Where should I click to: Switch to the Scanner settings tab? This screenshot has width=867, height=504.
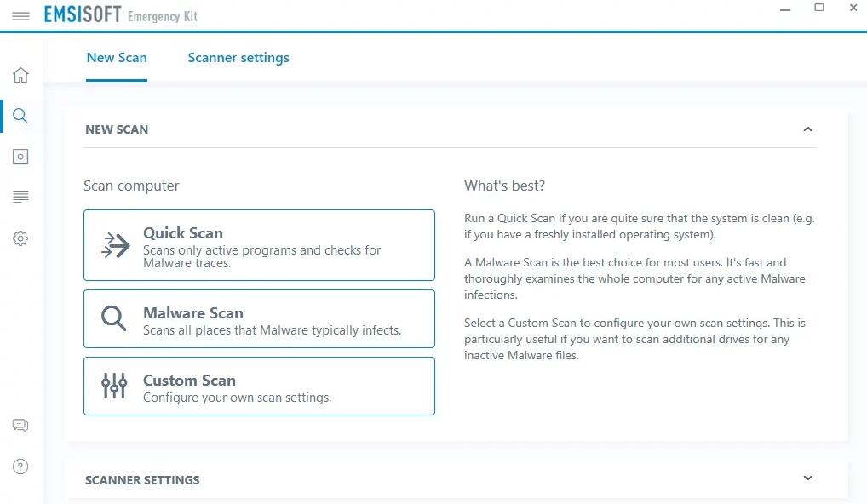pyautogui.click(x=238, y=58)
